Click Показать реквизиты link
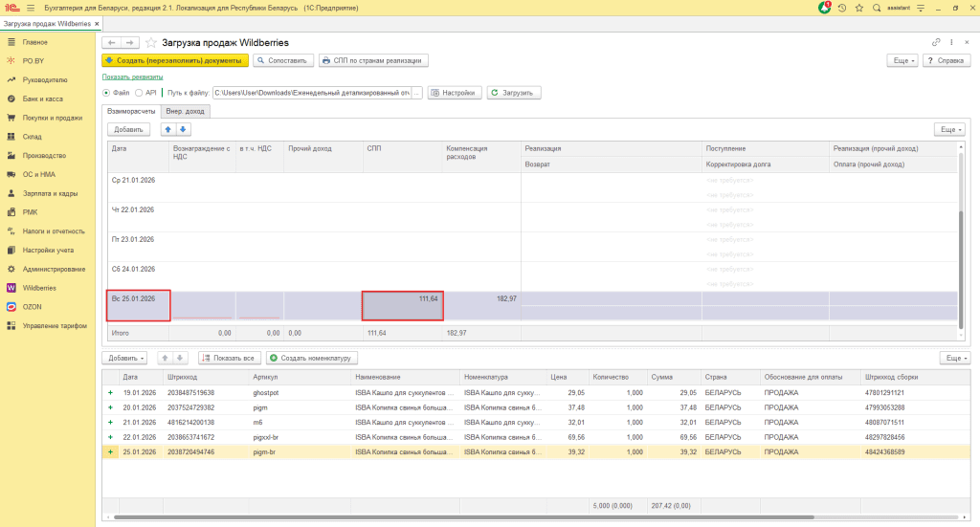The width and height of the screenshot is (980, 527). coord(132,77)
